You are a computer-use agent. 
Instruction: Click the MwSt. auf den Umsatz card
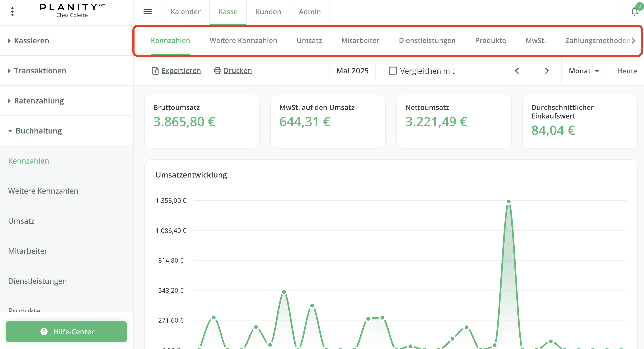328,121
